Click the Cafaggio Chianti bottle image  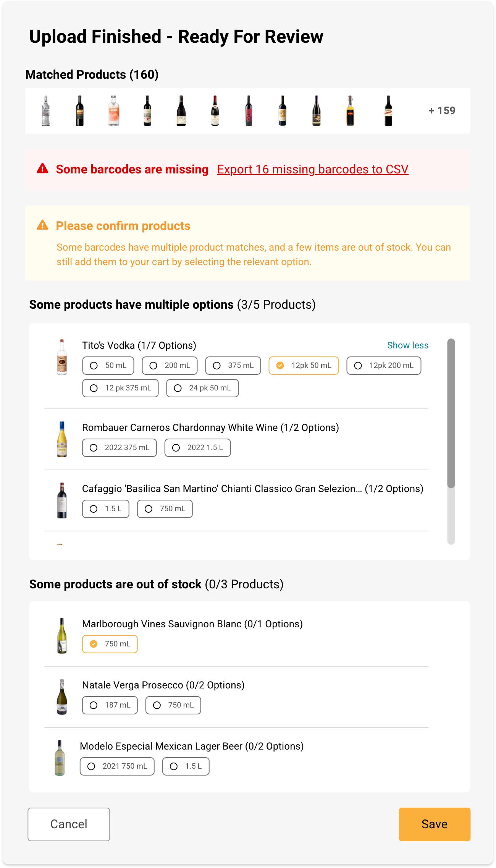pyautogui.click(x=62, y=500)
